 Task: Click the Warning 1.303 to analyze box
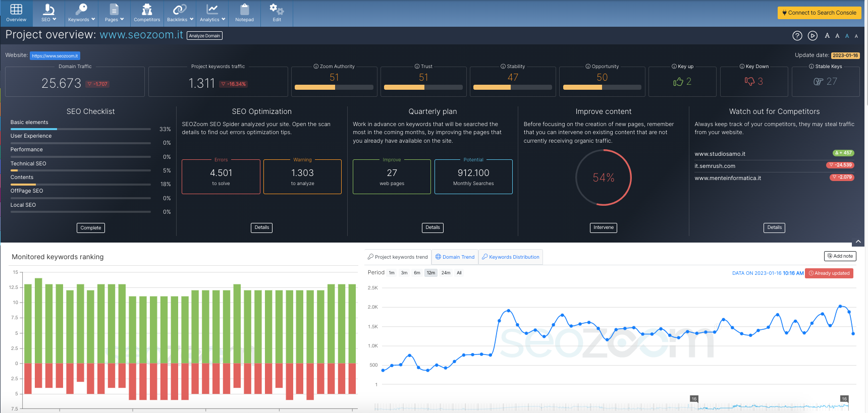pos(302,176)
